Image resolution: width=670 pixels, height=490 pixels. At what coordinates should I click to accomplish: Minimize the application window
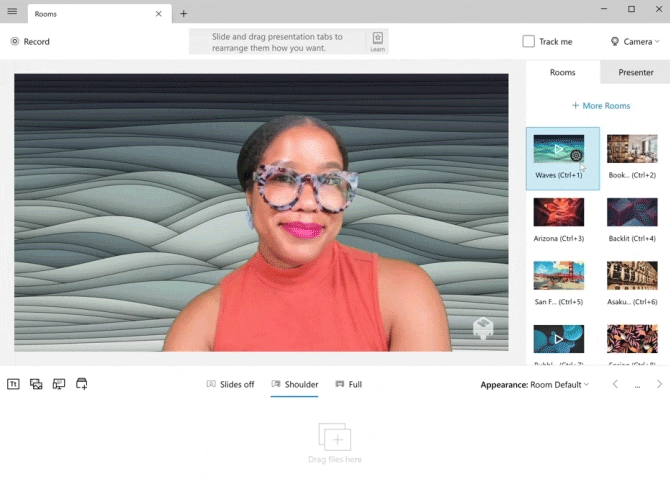(x=604, y=9)
